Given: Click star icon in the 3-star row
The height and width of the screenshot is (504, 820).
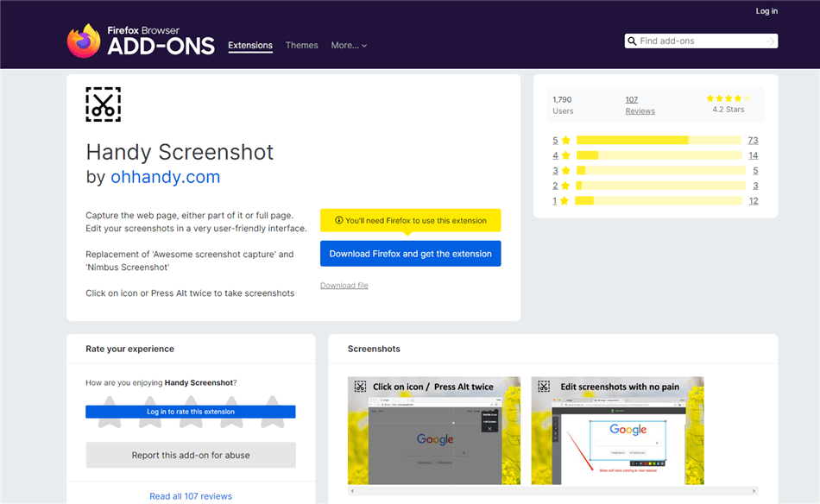Looking at the screenshot, I should tap(566, 170).
